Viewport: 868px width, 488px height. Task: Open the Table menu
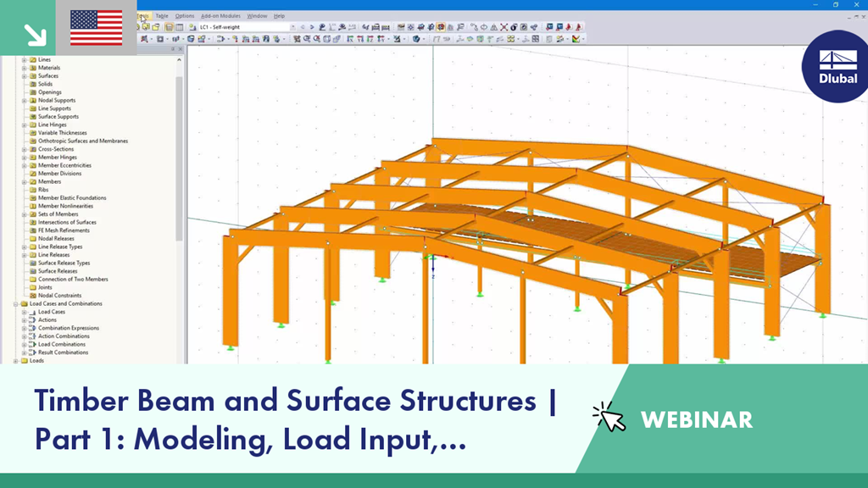[x=162, y=16]
